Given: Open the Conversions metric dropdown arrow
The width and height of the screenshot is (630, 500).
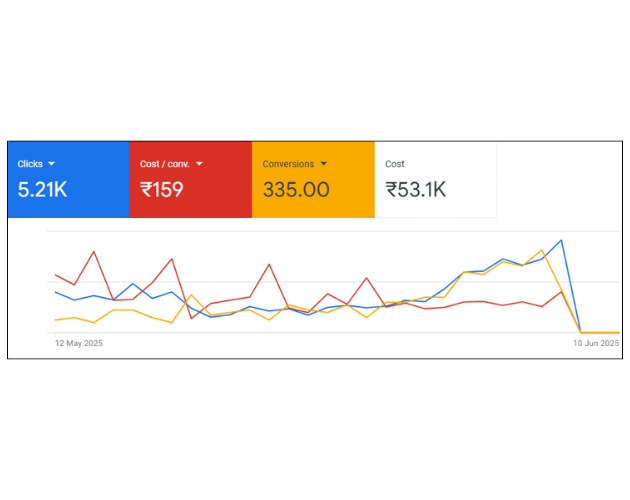Looking at the screenshot, I should point(324,163).
